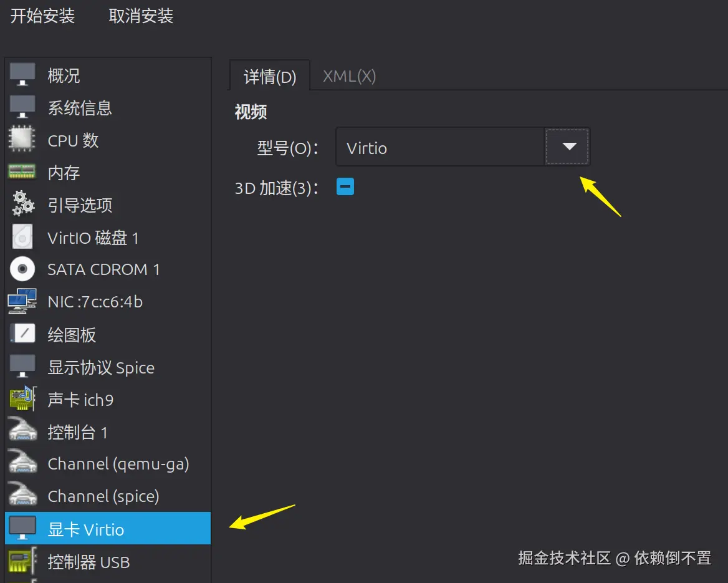Select the 内存 RAM stick icon

22,171
